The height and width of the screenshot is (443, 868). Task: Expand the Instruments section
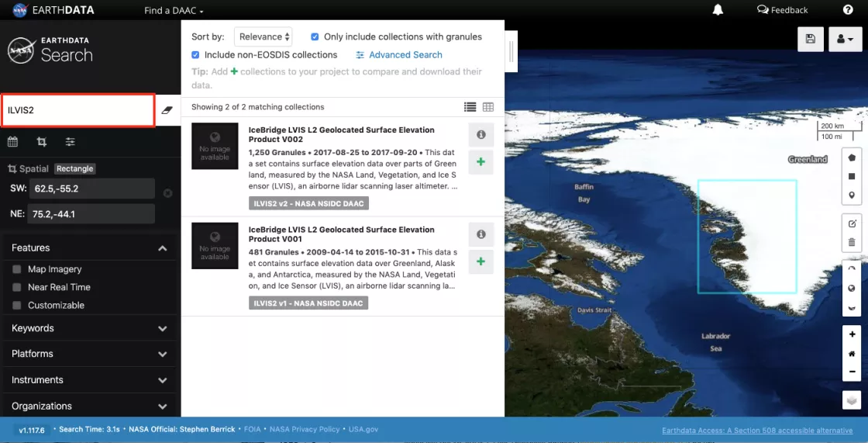(x=162, y=380)
